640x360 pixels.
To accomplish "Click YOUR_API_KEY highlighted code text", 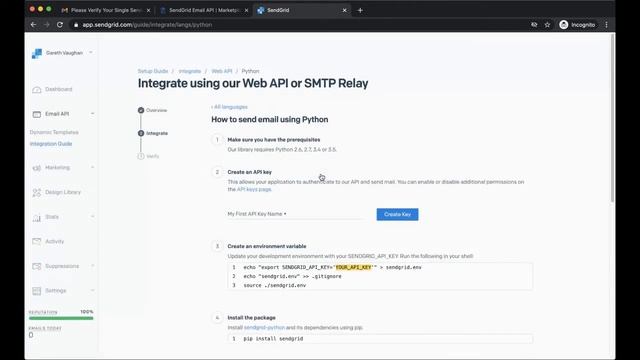I will click(x=353, y=267).
